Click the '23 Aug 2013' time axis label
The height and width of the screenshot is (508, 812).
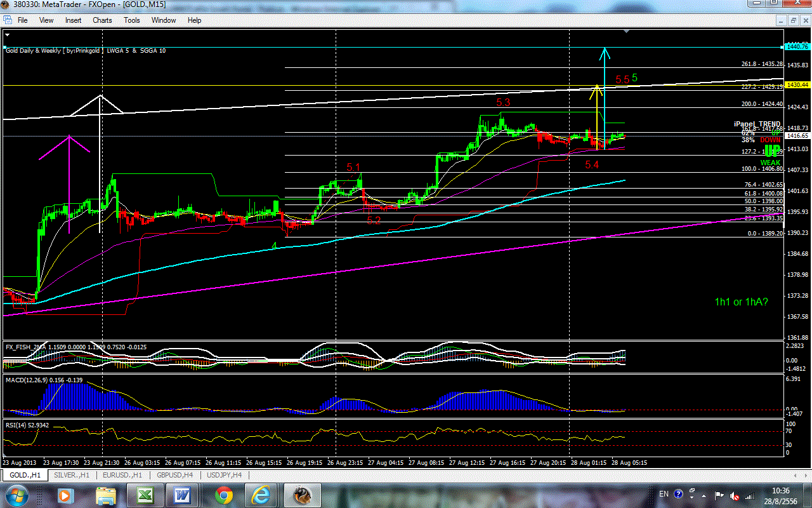point(21,462)
